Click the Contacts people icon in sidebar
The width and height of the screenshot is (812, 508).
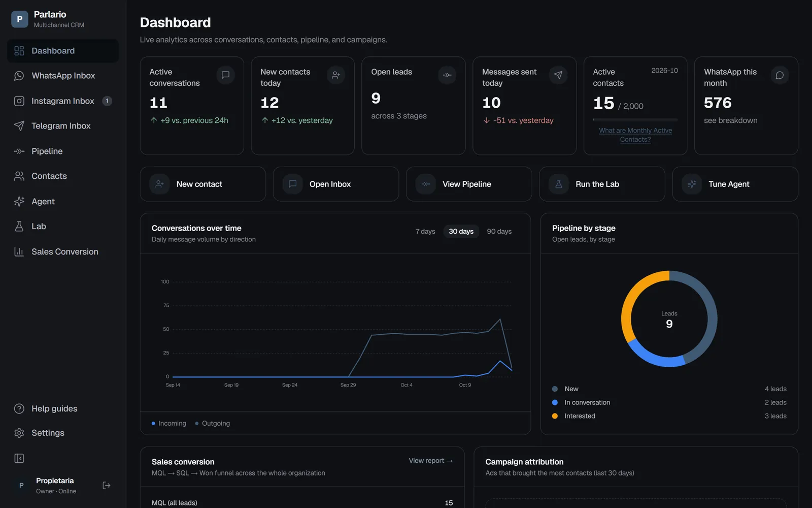click(19, 176)
